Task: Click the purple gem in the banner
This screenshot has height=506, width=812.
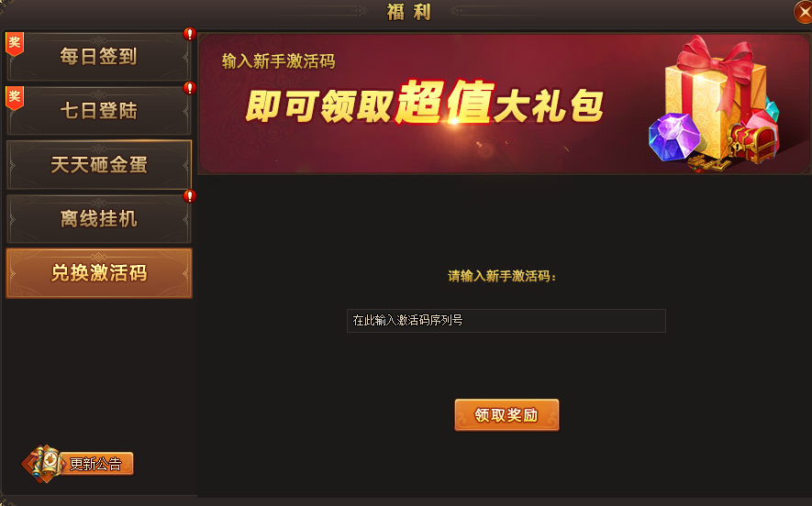Action: pyautogui.click(x=674, y=137)
